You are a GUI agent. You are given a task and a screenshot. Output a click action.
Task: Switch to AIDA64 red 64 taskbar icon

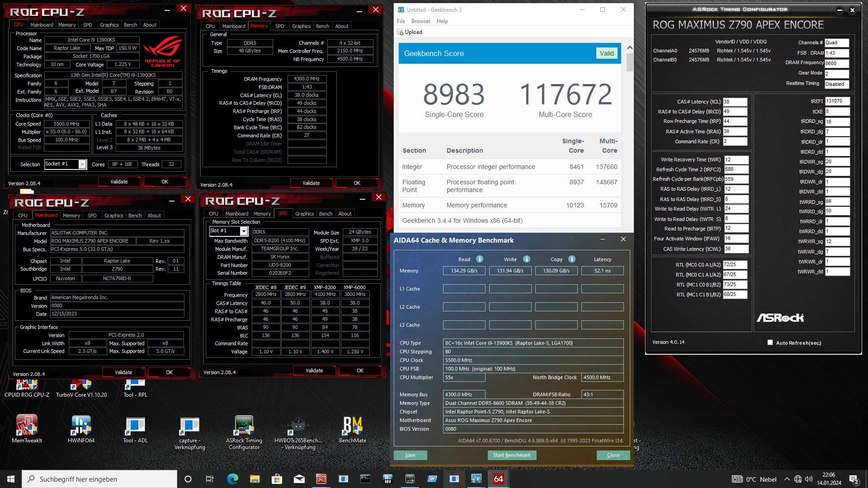[498, 479]
